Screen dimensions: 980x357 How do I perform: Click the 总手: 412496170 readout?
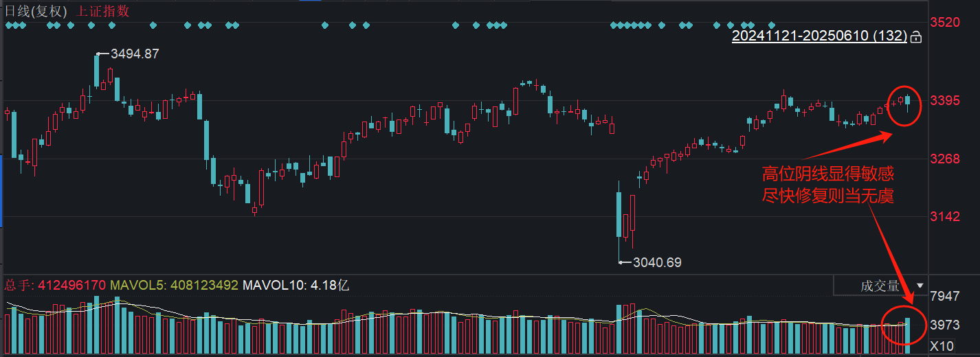[x=56, y=285]
